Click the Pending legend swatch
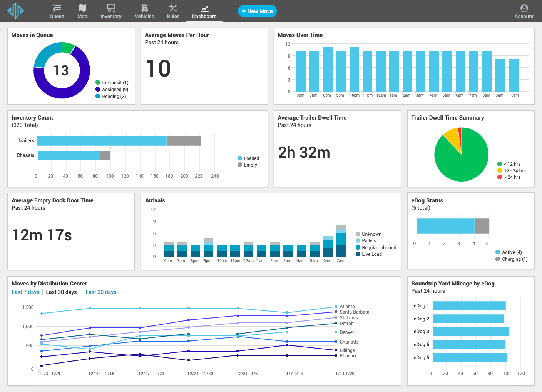 tap(98, 96)
